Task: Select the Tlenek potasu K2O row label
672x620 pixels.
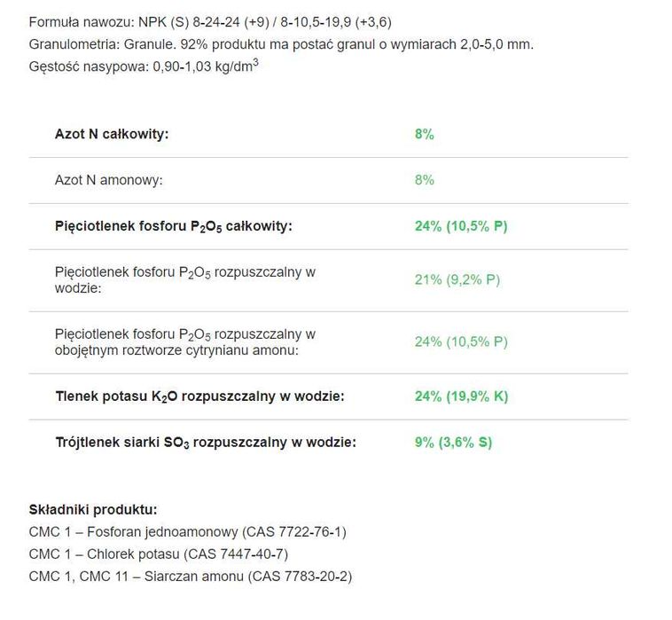Action: click(x=199, y=396)
